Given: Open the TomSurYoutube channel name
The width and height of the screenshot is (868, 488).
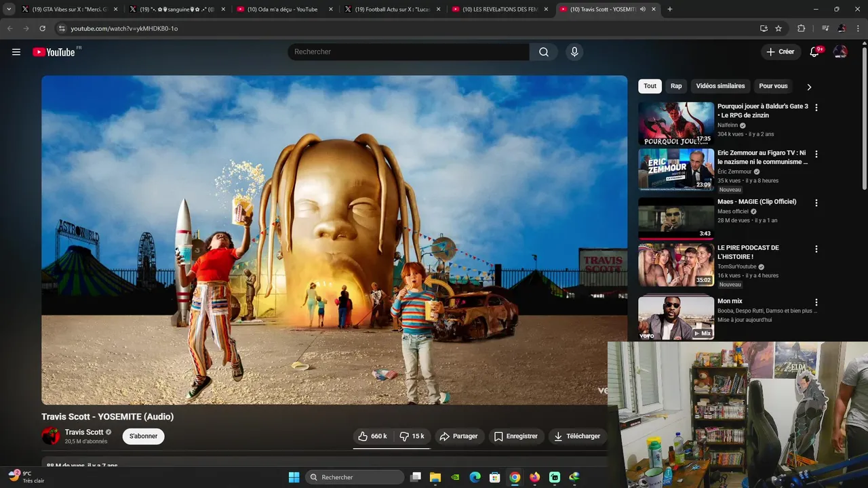Looking at the screenshot, I should point(737,267).
